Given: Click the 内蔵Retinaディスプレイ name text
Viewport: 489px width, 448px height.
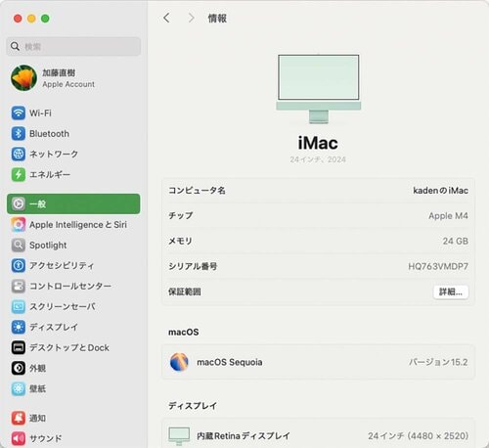Looking at the screenshot, I should 244,436.
